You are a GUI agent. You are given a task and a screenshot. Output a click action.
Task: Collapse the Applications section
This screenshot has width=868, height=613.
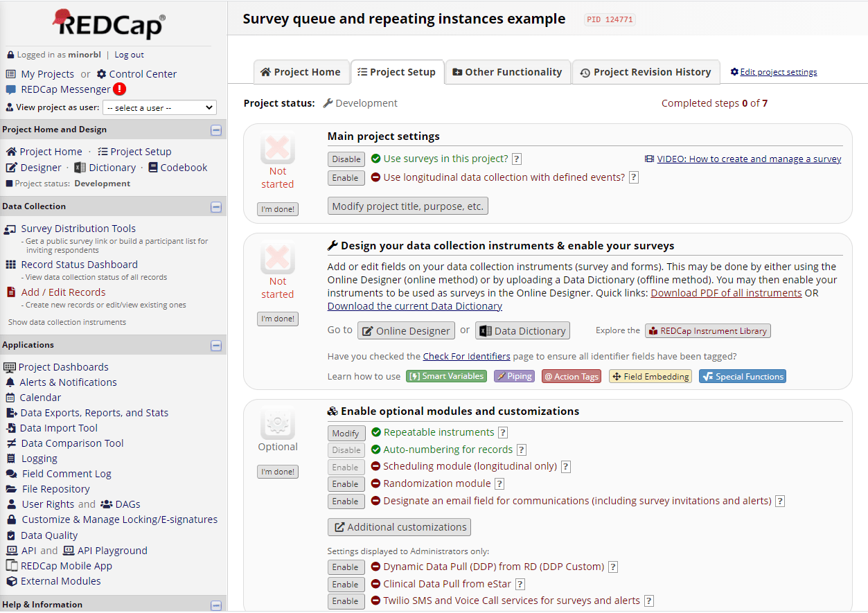pos(216,346)
